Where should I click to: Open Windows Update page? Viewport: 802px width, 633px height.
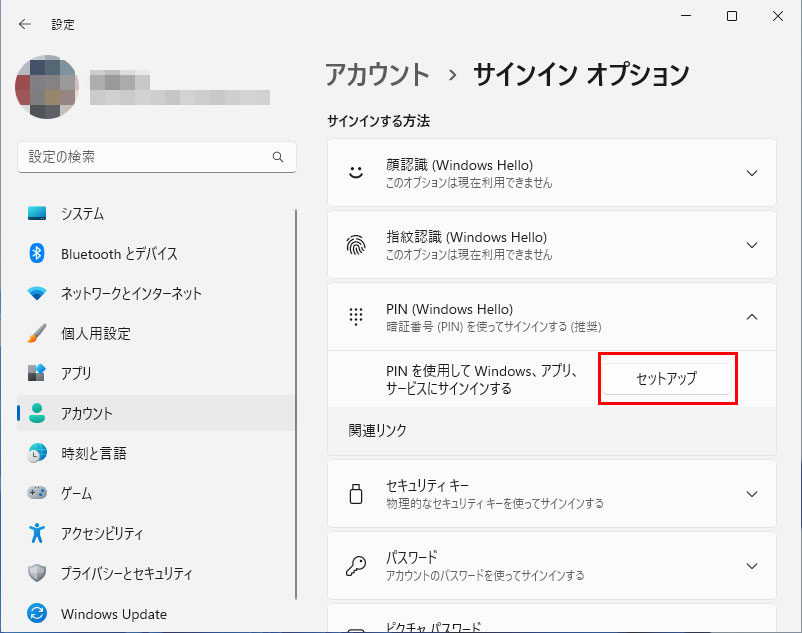tap(156, 613)
